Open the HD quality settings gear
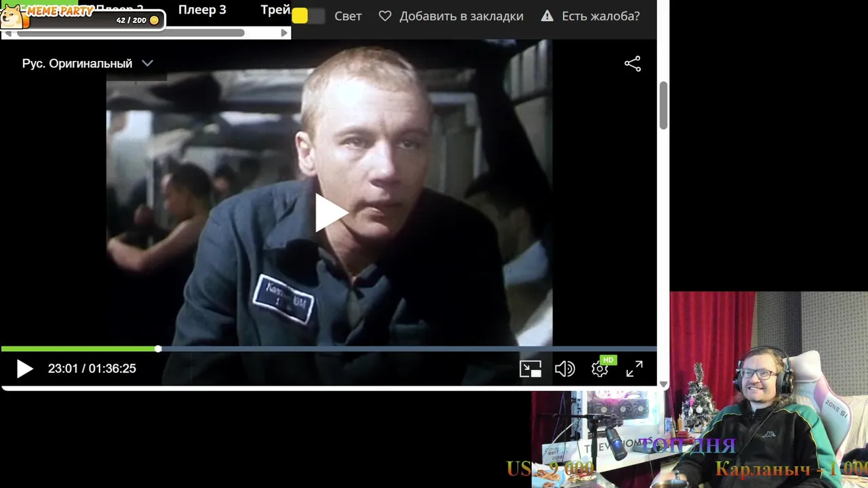Image resolution: width=868 pixels, height=488 pixels. click(x=600, y=369)
